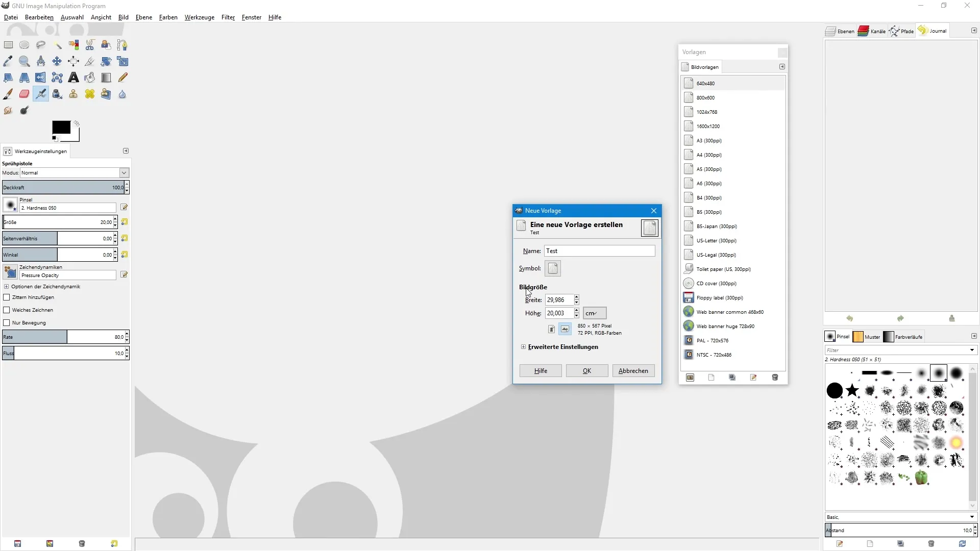Select the Free Select lasso tool
Viewport: 980px width, 551px height.
tap(41, 45)
